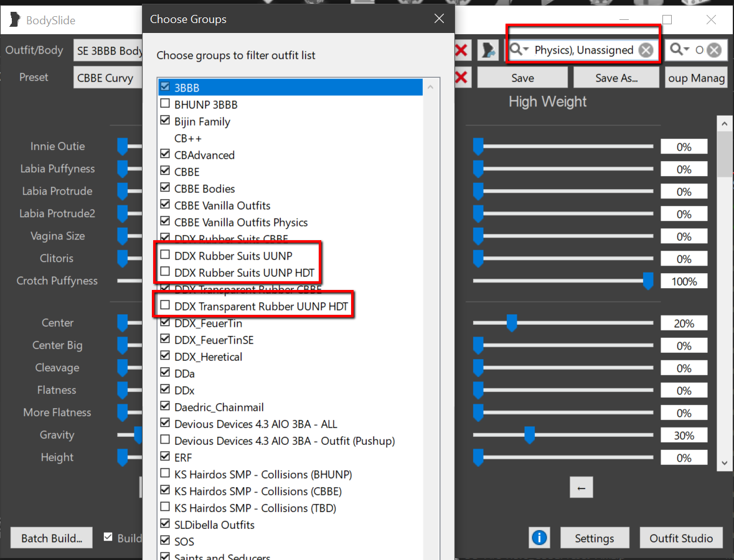
Task: Click the Innie Outie high weight slider
Action: coord(563,146)
